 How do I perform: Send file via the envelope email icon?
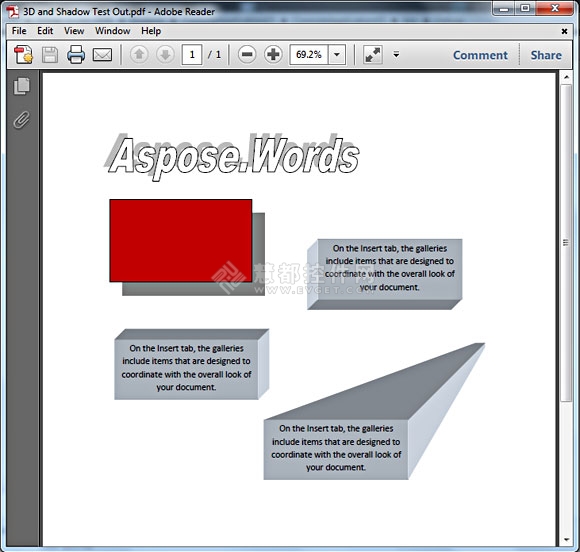point(102,55)
